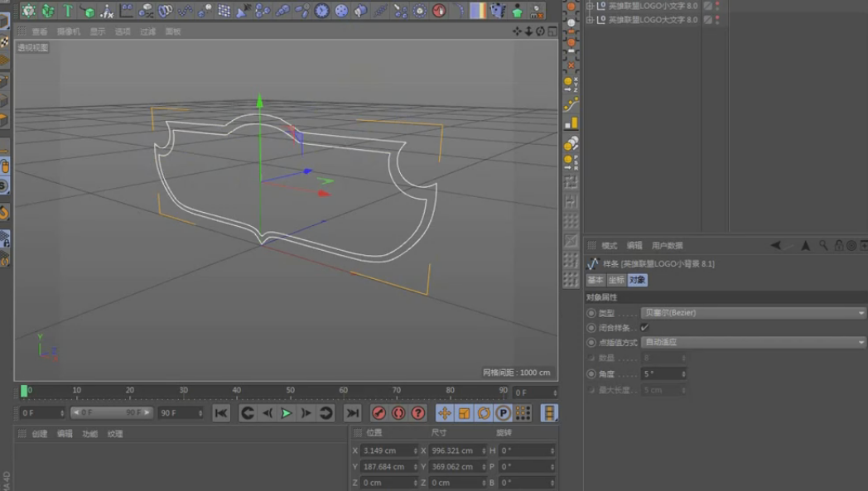868x491 pixels.
Task: Toggle scale keyframe recording orange square icon
Action: (x=465, y=413)
